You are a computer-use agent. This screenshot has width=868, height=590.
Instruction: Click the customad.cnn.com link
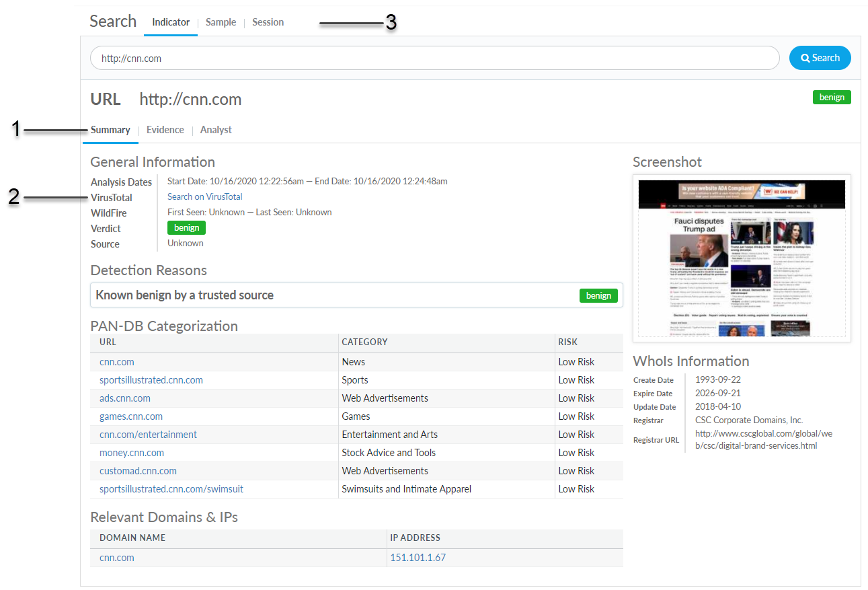pos(138,471)
